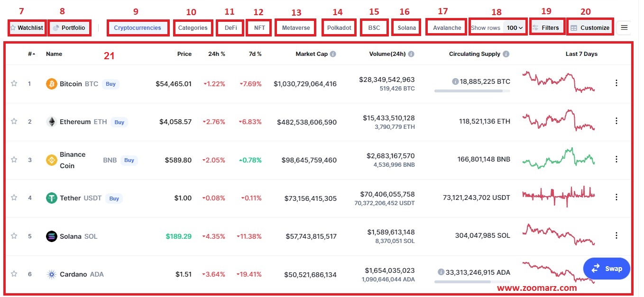Star Solana in the coin table
The image size is (644, 297).
[14, 236]
